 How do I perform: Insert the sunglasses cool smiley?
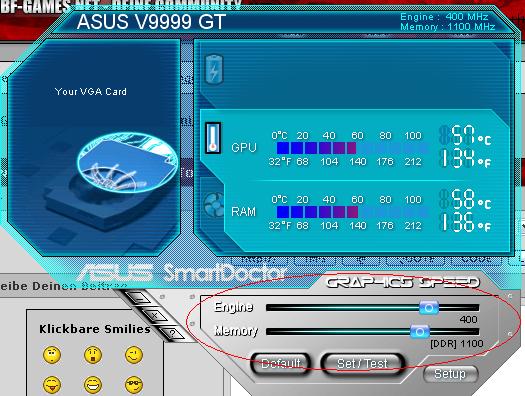(134, 385)
